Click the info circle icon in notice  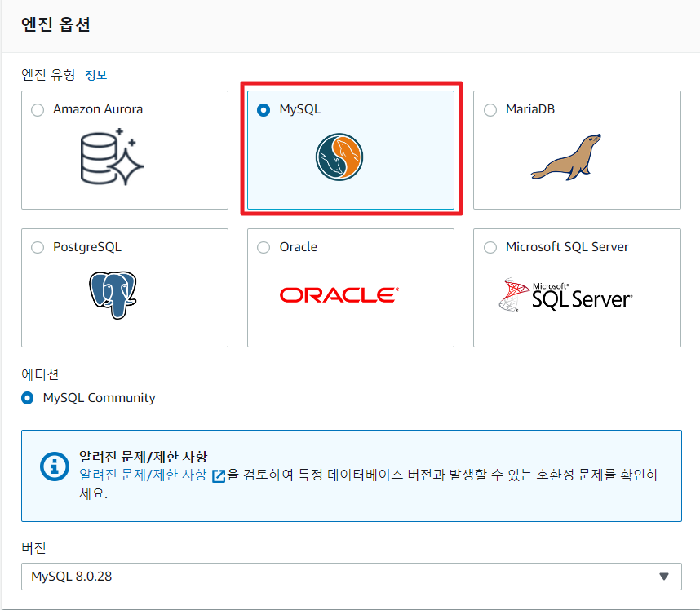pyautogui.click(x=55, y=466)
